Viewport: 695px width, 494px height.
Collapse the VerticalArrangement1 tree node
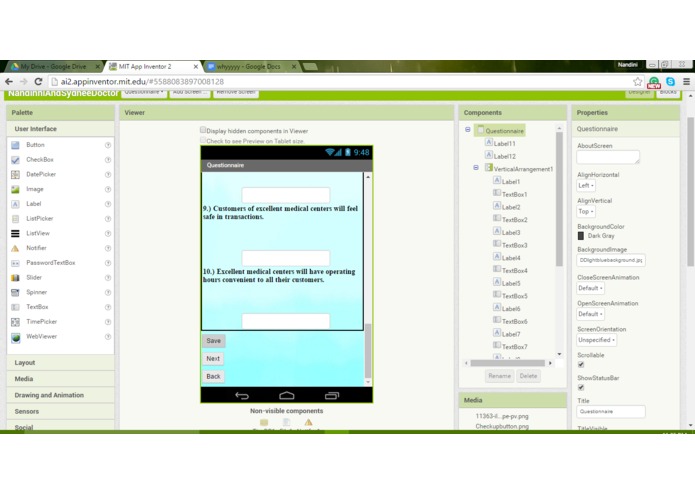476,167
